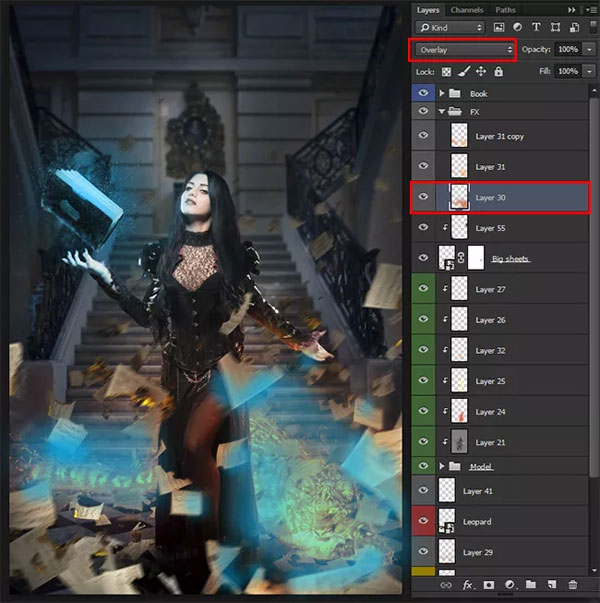This screenshot has height=603, width=600.
Task: Select the Big sheets layer mask thumbnail
Action: pos(476,258)
